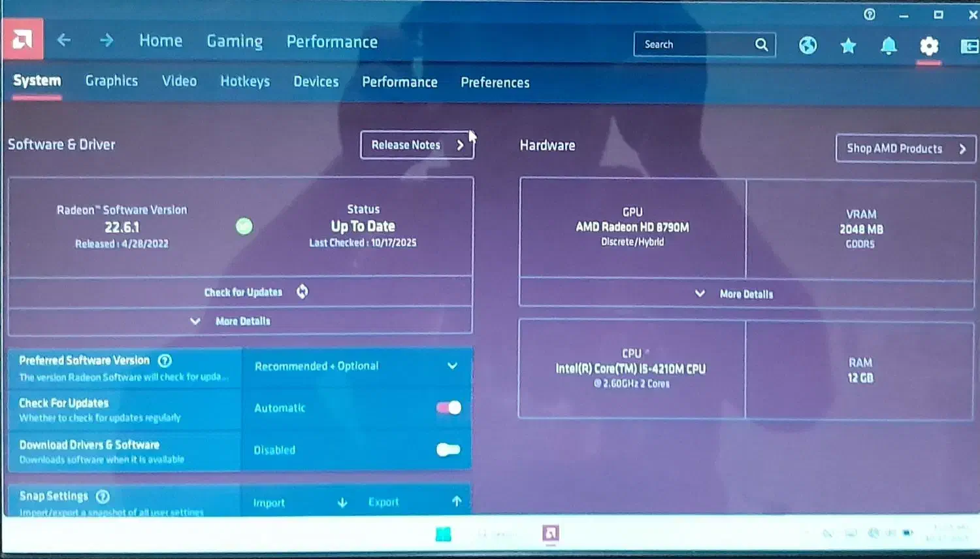Switch to the Video tab
The height and width of the screenshot is (559, 980).
coord(179,81)
